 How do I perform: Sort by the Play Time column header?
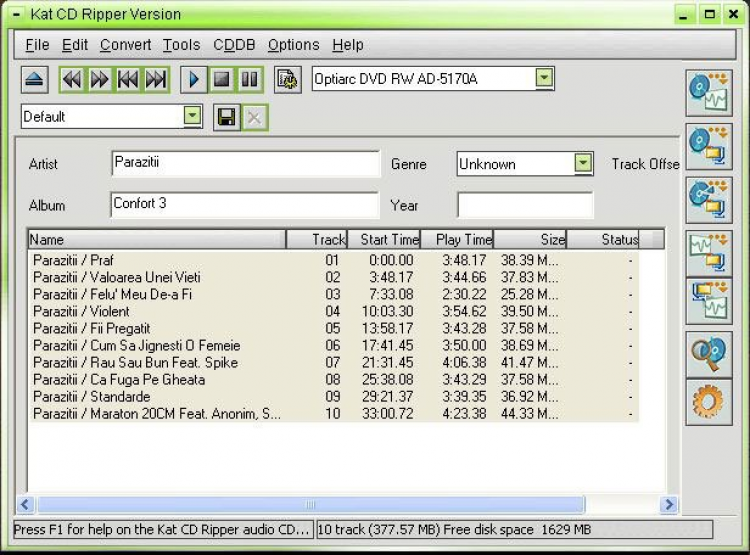pyautogui.click(x=457, y=239)
